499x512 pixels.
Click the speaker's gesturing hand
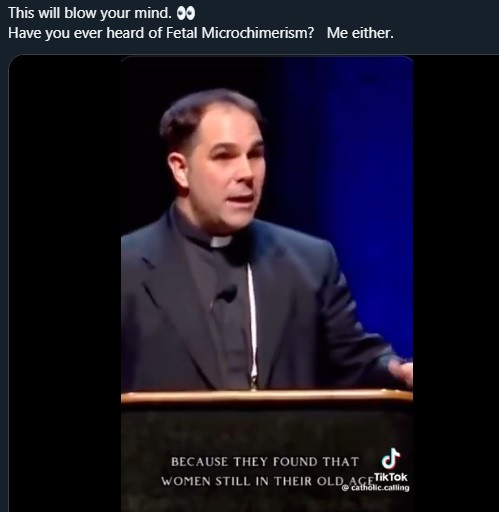(x=401, y=371)
